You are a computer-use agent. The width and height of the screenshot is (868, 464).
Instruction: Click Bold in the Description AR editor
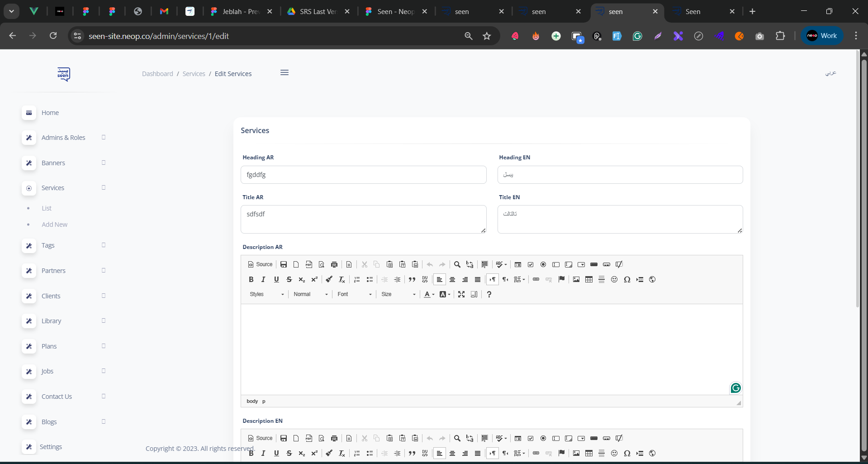point(251,279)
